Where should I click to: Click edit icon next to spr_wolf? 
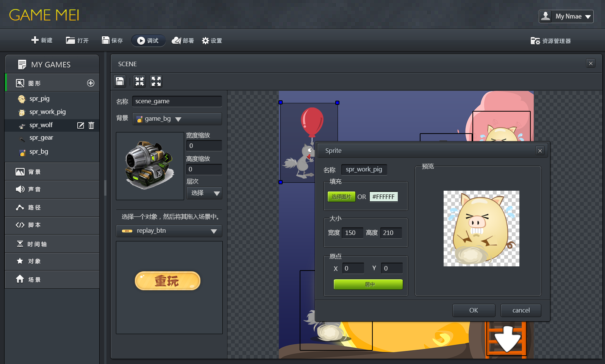pyautogui.click(x=81, y=125)
